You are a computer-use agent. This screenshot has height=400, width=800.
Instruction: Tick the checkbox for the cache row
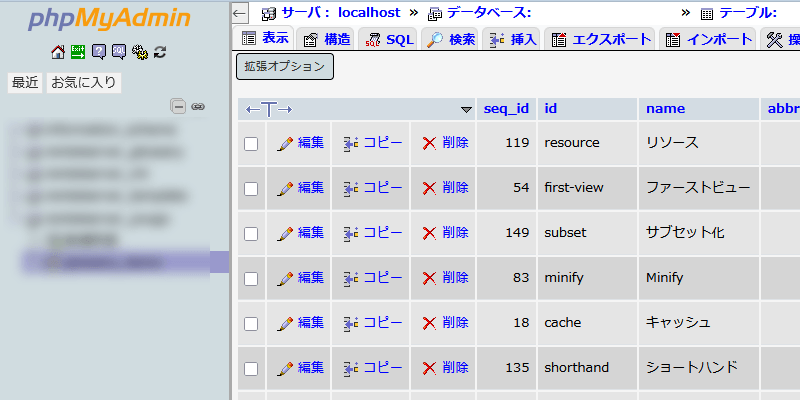pos(251,323)
